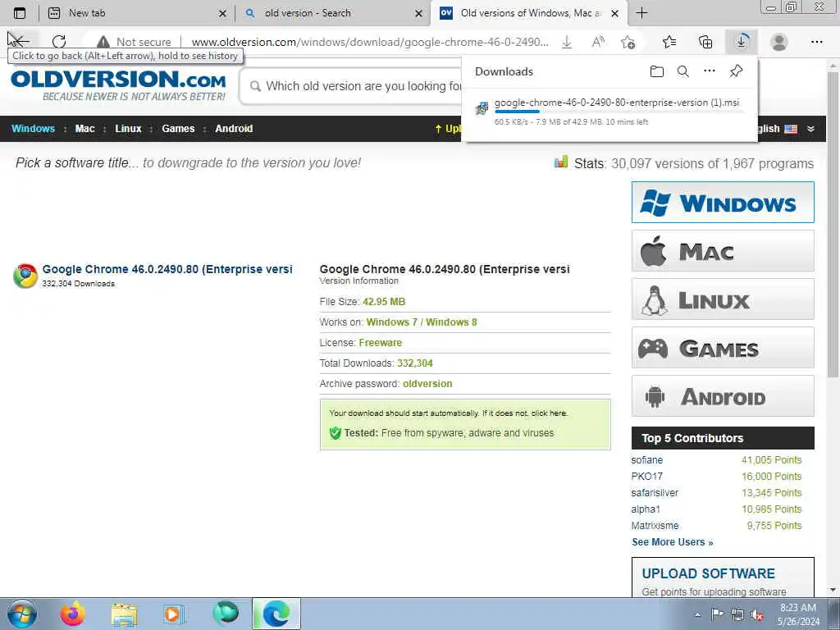Click the large LINUX sidebar button
The width and height of the screenshot is (840, 630).
(x=723, y=299)
